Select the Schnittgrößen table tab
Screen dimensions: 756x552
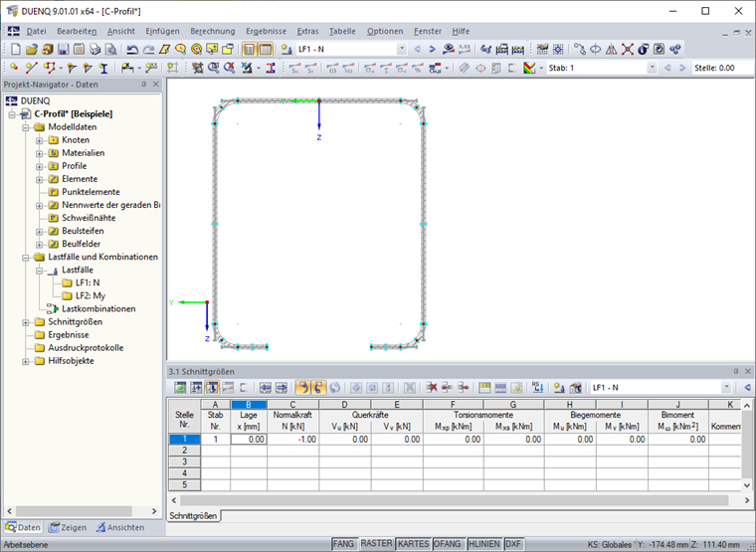[193, 516]
